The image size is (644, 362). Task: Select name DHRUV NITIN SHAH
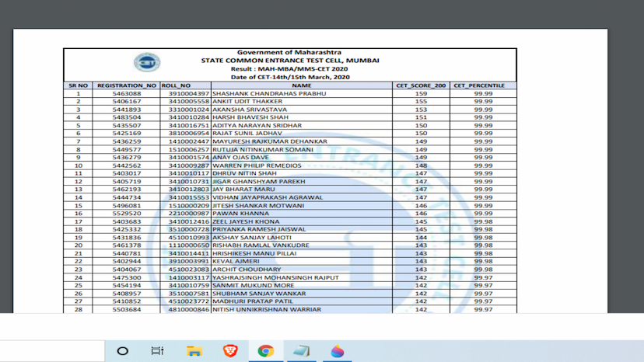[244, 173]
